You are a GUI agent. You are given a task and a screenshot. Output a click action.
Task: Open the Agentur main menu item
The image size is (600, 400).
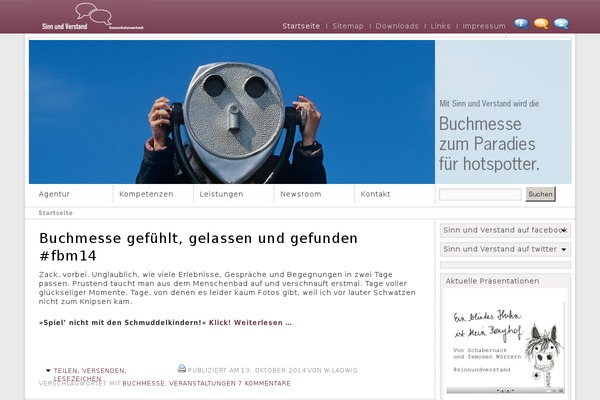click(x=54, y=194)
